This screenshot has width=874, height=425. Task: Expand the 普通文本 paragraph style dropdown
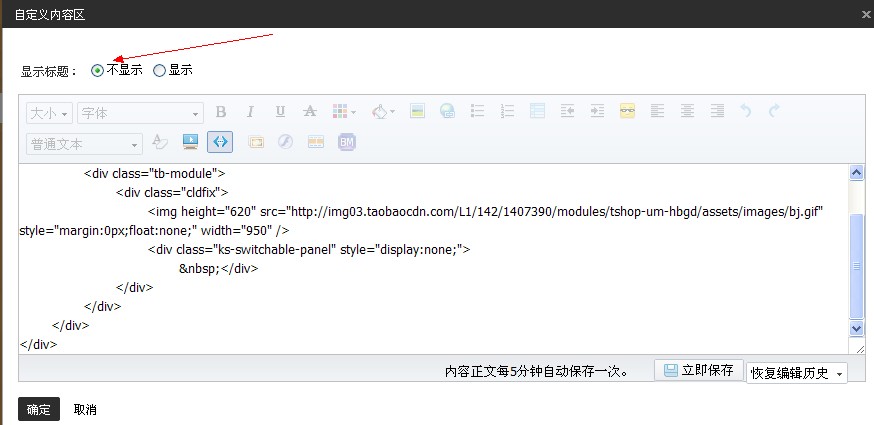coord(84,144)
